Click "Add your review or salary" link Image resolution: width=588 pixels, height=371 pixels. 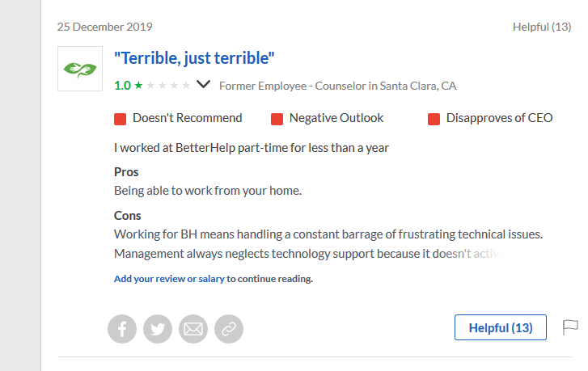pos(169,279)
